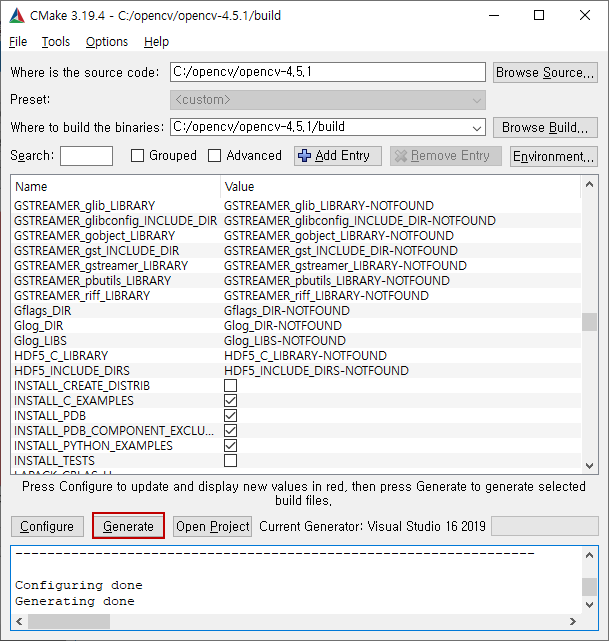Uncheck the INSTALL_C_EXAMPLES option
Image resolution: width=609 pixels, height=641 pixels.
(x=231, y=401)
